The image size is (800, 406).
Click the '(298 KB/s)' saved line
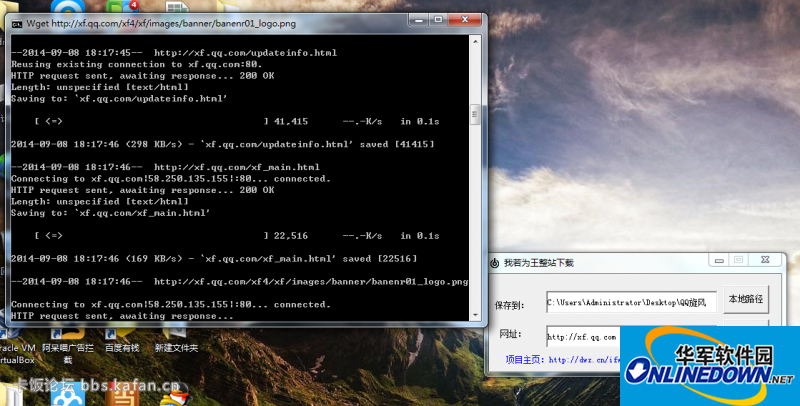pos(222,144)
